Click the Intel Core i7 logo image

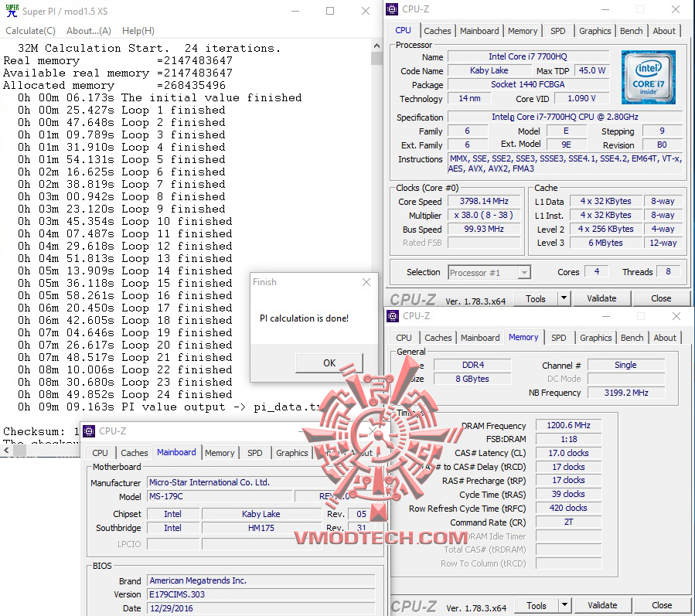pyautogui.click(x=648, y=77)
